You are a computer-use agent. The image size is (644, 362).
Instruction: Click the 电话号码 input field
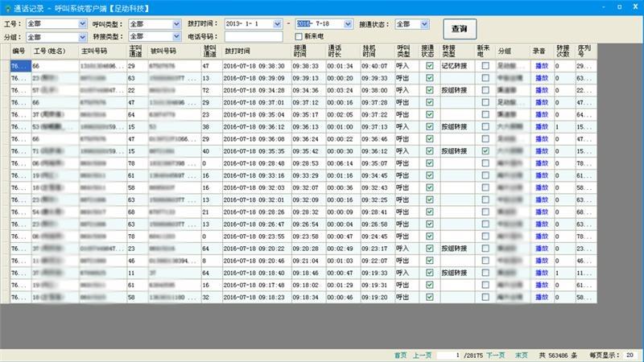[x=254, y=37]
